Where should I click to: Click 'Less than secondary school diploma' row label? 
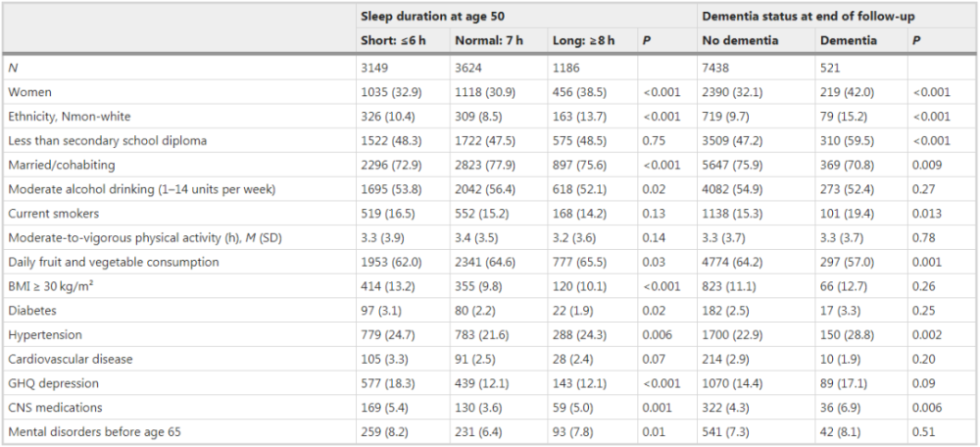coord(107,140)
